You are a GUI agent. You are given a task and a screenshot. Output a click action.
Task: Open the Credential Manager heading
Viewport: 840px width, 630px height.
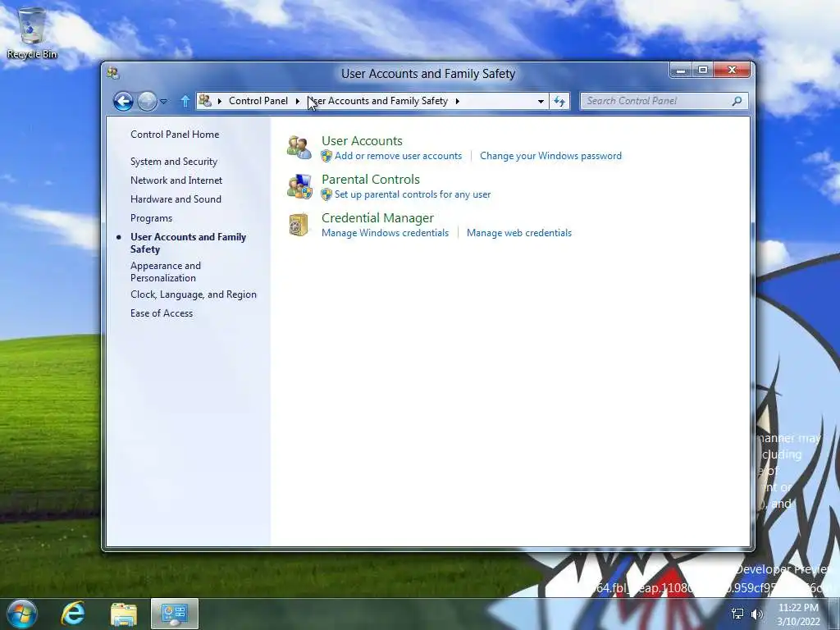click(x=377, y=218)
